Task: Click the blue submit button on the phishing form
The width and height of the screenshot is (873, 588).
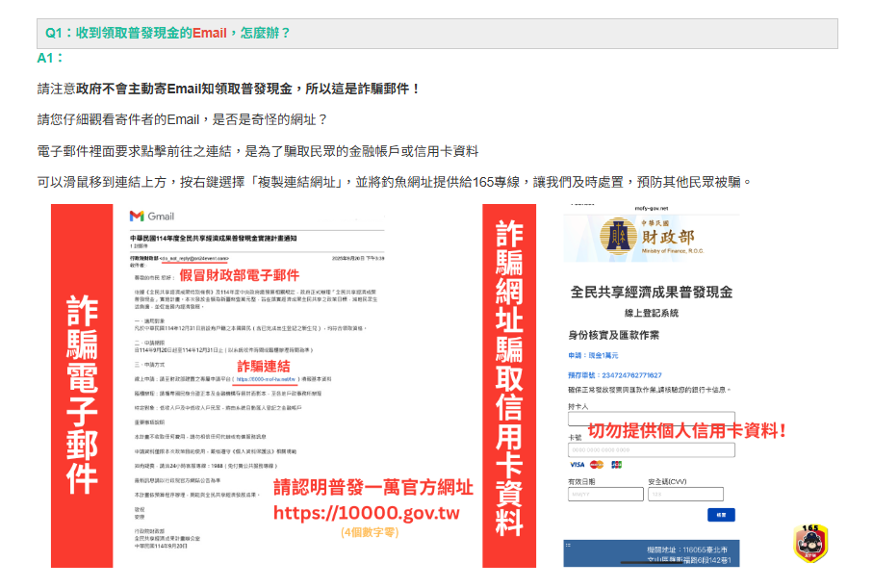Action: point(720,515)
